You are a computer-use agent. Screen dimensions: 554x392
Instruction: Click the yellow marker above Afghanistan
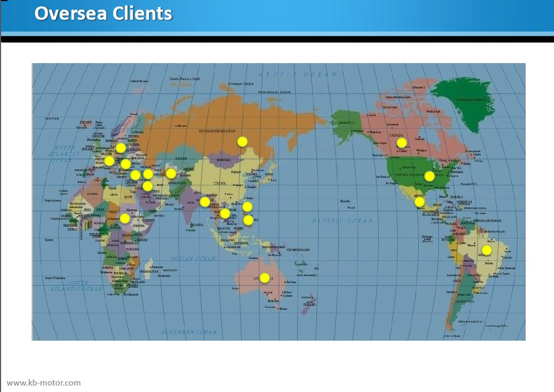[x=171, y=173]
